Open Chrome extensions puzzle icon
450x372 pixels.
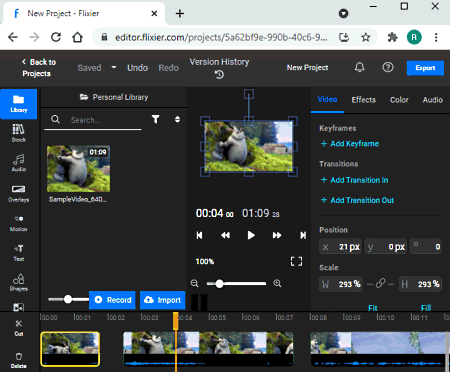point(393,37)
